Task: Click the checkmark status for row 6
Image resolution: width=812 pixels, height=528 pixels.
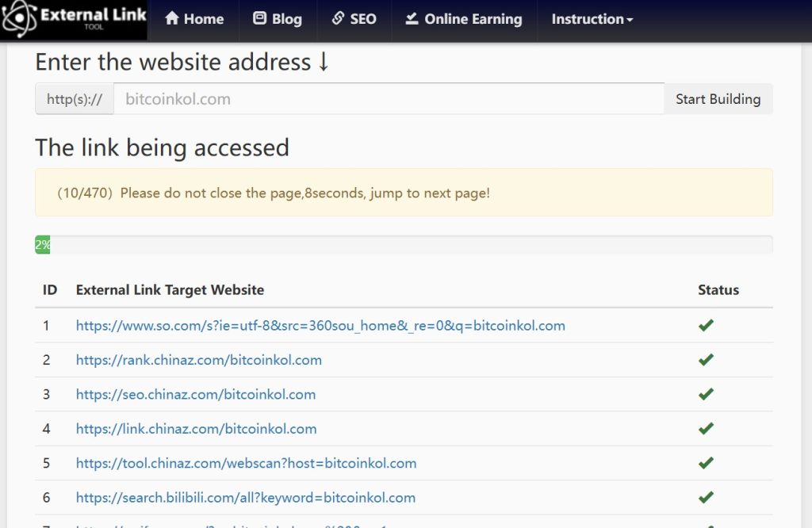Action: coord(706,497)
